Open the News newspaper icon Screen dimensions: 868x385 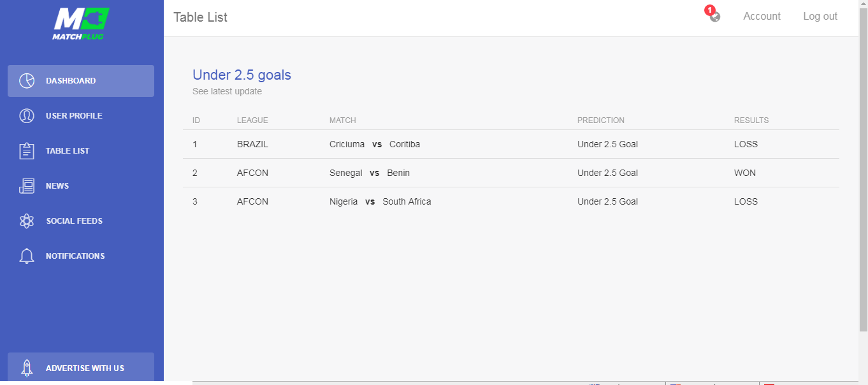[27, 186]
